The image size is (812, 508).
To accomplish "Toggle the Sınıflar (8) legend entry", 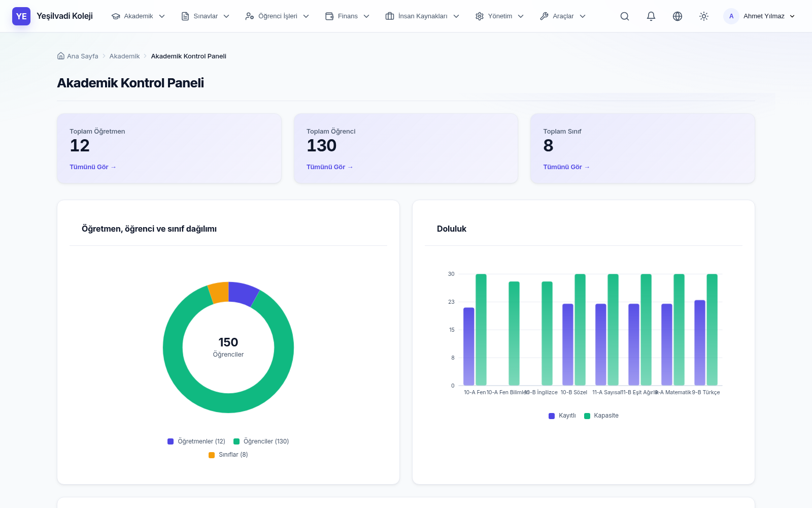I will (x=228, y=455).
